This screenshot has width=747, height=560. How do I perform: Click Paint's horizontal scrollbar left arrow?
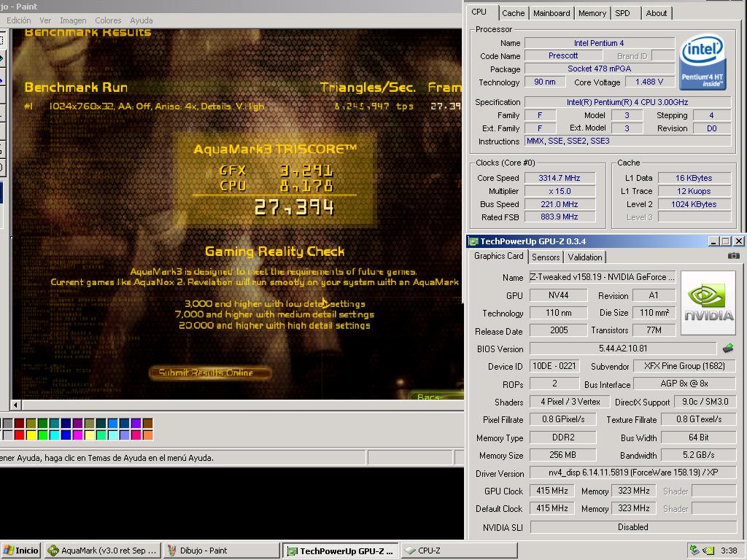15,405
